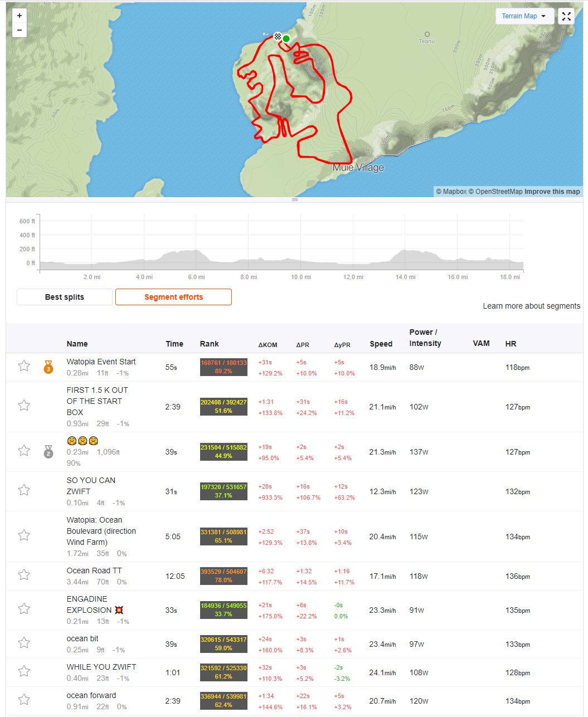Sort by Rank column header

click(209, 344)
